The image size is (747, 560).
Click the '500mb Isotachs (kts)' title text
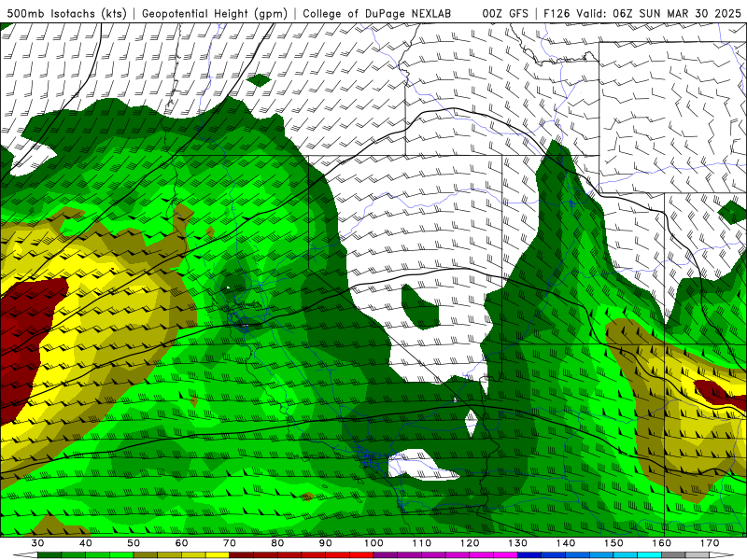[x=66, y=14]
